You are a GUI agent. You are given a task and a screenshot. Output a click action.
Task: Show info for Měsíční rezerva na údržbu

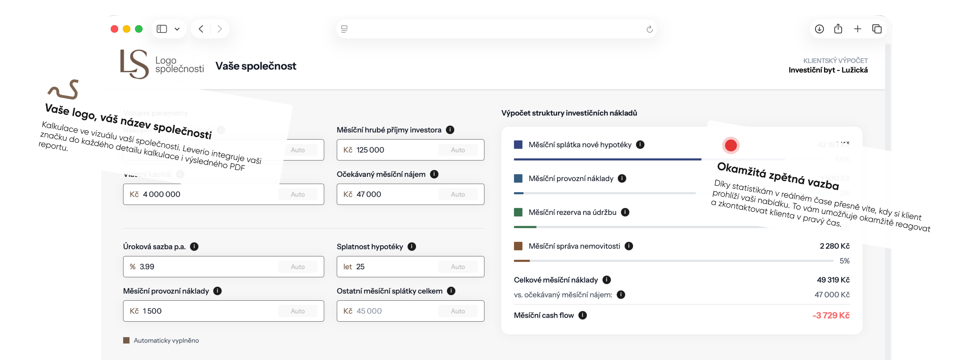625,212
